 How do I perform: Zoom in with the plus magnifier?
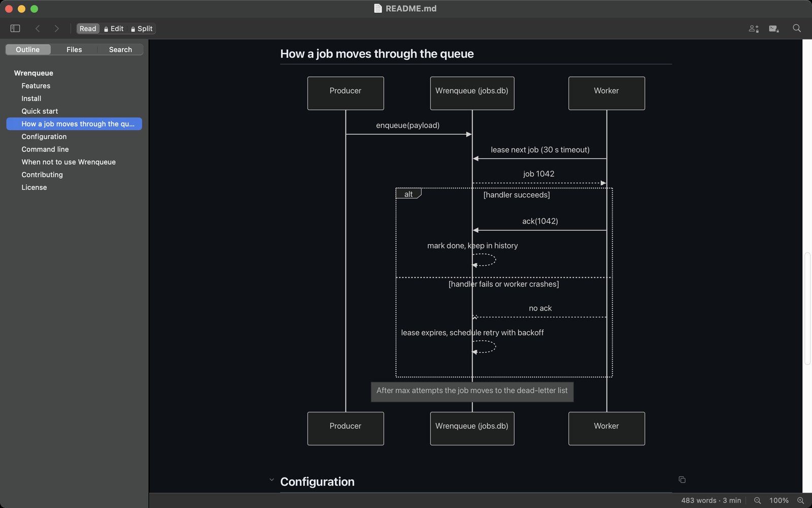pyautogui.click(x=801, y=500)
